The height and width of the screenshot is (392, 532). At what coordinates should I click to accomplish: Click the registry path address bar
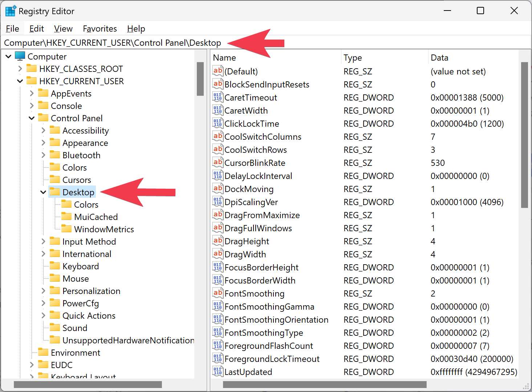(x=266, y=43)
